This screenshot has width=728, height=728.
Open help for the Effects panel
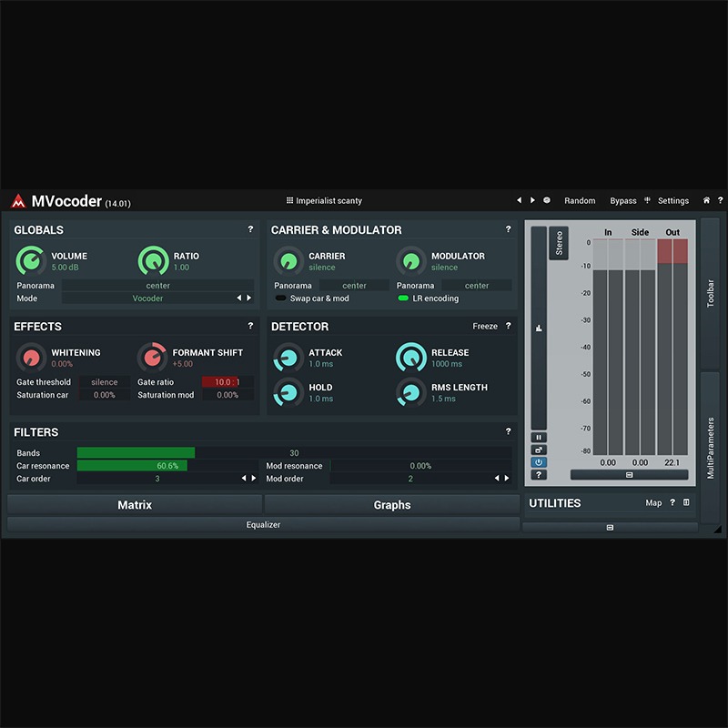point(251,326)
